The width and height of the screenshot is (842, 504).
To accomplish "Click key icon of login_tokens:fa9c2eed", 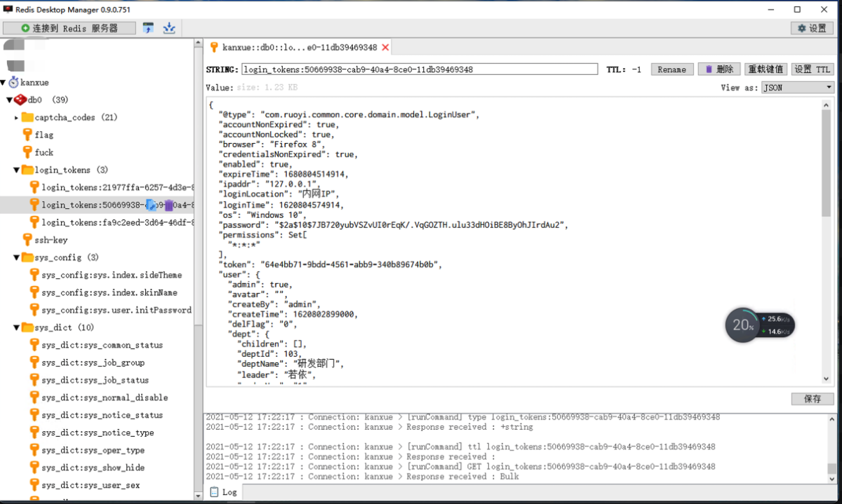I will tap(34, 222).
